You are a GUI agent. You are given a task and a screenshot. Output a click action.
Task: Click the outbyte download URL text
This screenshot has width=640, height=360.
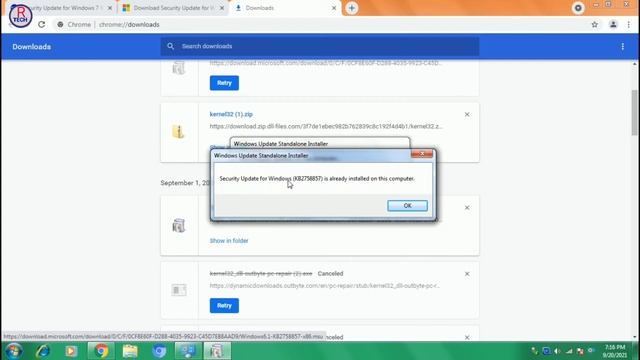[325, 286]
